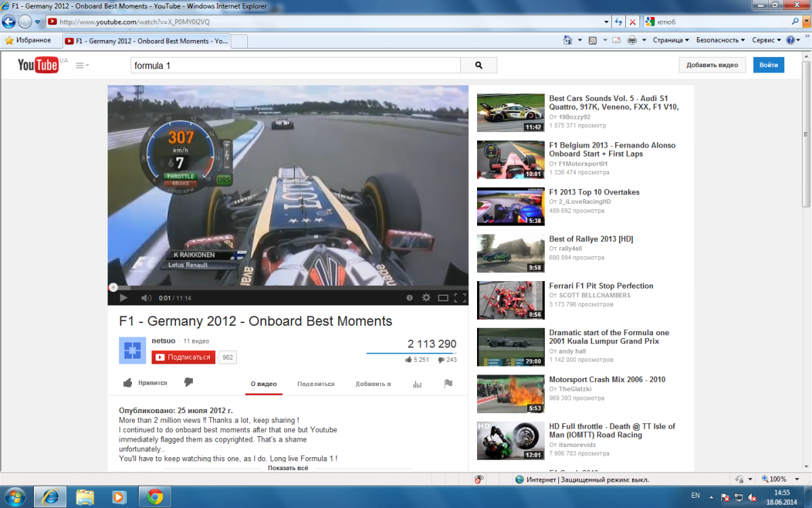
Task: Open Motorsport Crash Mix thumbnail
Action: 510,394
